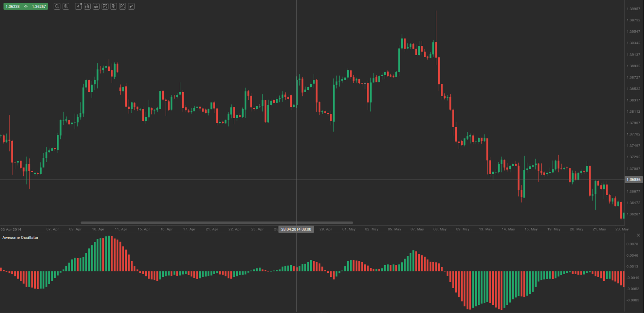Click the zoom in magnifier icon

66,6
